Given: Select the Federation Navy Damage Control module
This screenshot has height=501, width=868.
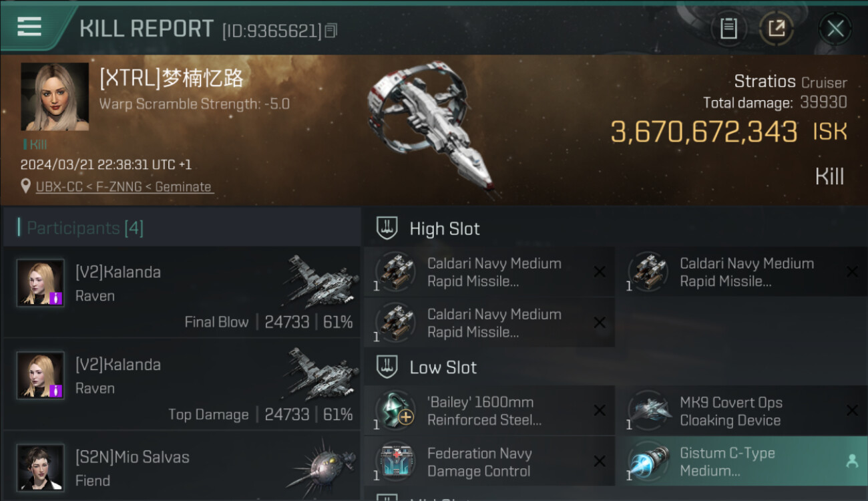Looking at the screenshot, I should tap(489, 462).
